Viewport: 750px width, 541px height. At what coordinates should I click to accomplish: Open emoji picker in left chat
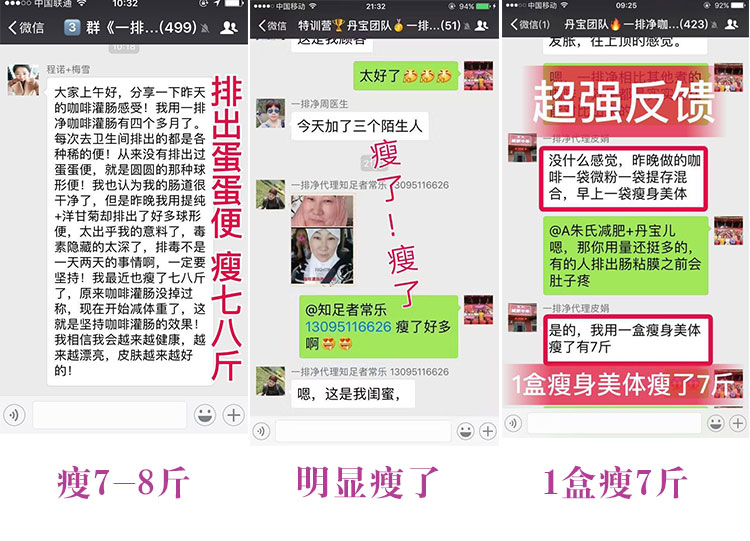205,415
